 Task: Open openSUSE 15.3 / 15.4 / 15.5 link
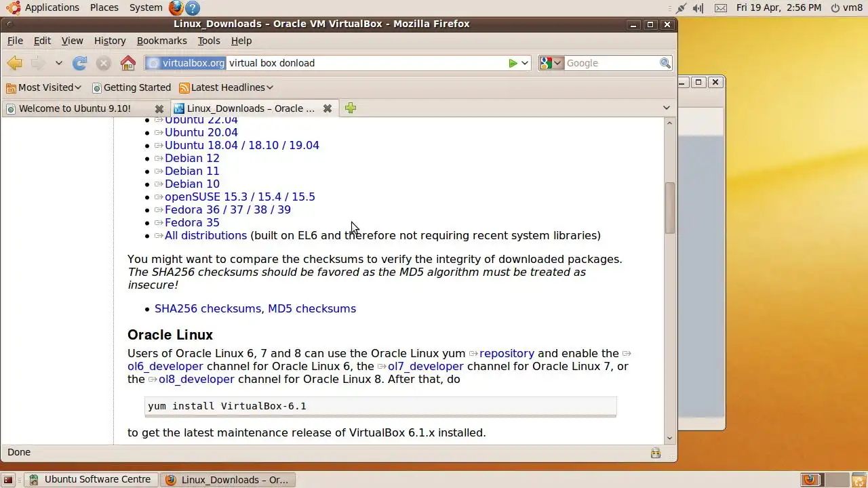click(x=240, y=197)
